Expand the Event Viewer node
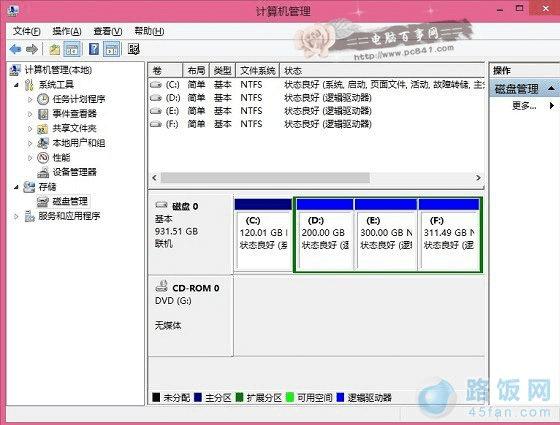 pos(30,114)
